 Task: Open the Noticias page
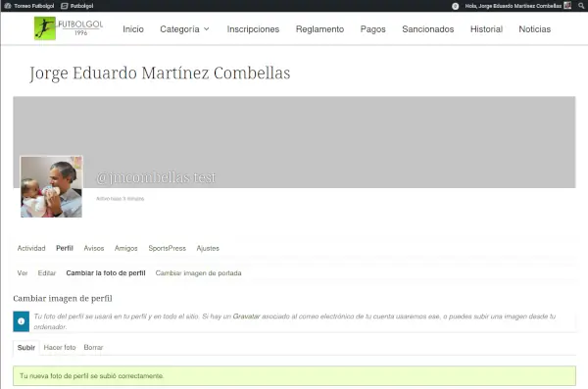tap(535, 29)
